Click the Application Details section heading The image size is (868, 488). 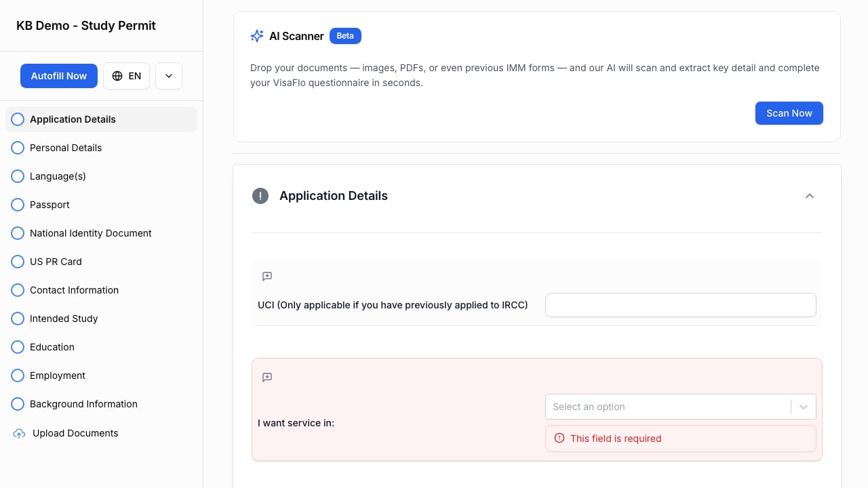334,196
